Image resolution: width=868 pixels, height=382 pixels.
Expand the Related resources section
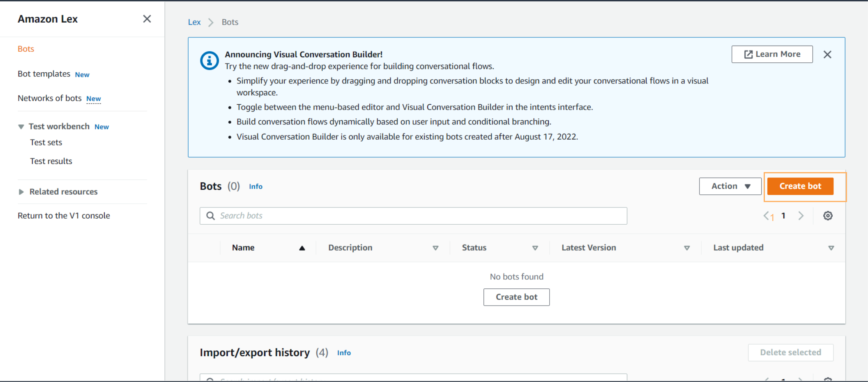click(x=21, y=192)
